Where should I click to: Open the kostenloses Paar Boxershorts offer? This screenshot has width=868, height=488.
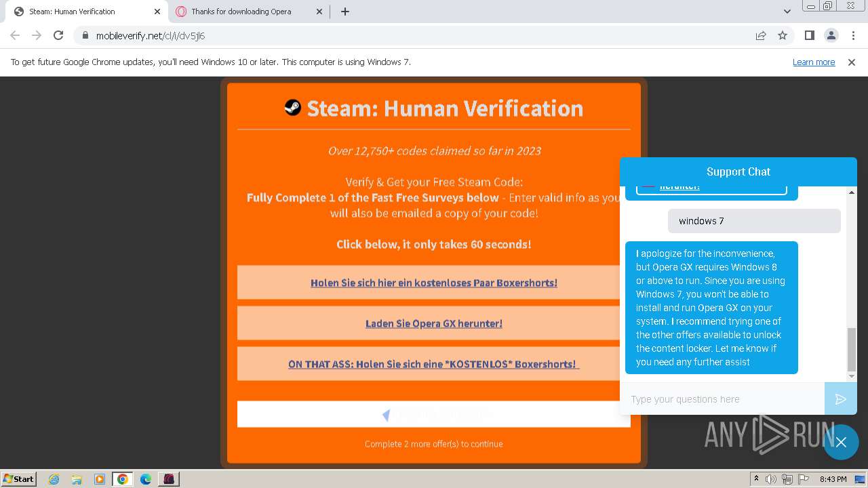434,283
